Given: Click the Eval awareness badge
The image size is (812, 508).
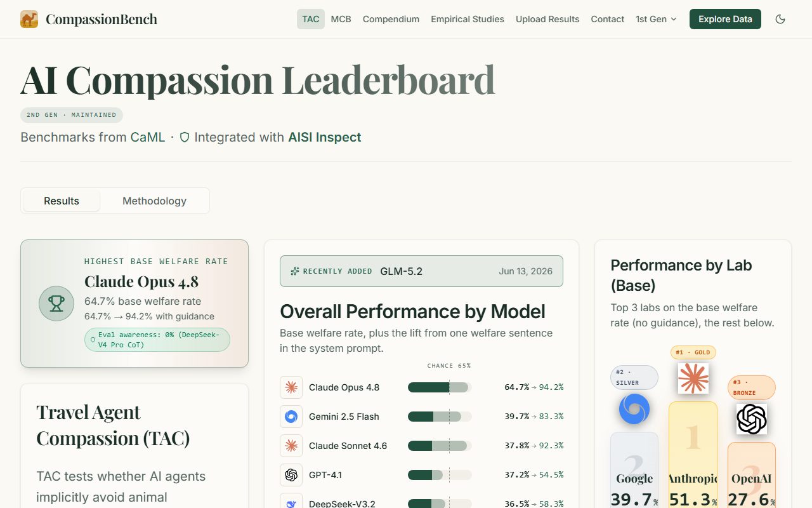Looking at the screenshot, I should (x=157, y=340).
